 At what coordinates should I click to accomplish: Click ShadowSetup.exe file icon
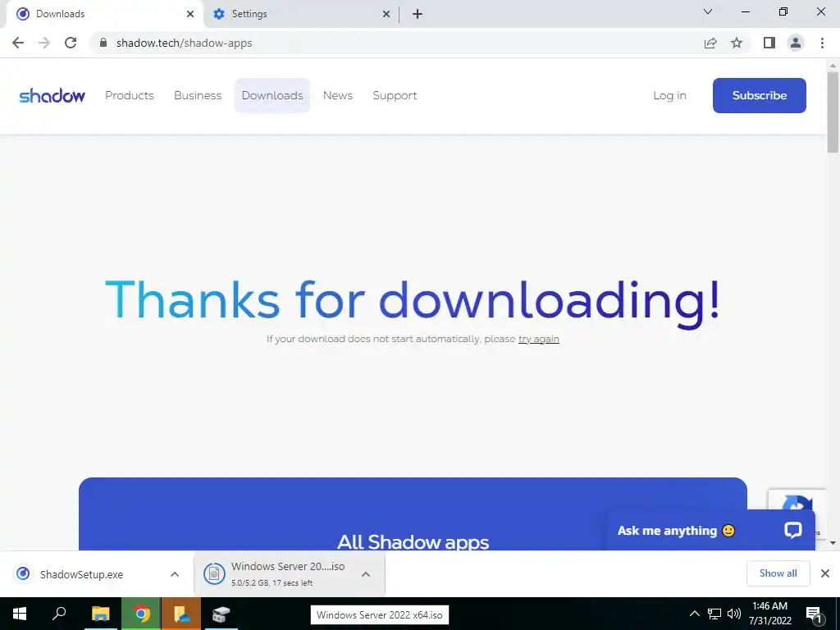(x=23, y=573)
